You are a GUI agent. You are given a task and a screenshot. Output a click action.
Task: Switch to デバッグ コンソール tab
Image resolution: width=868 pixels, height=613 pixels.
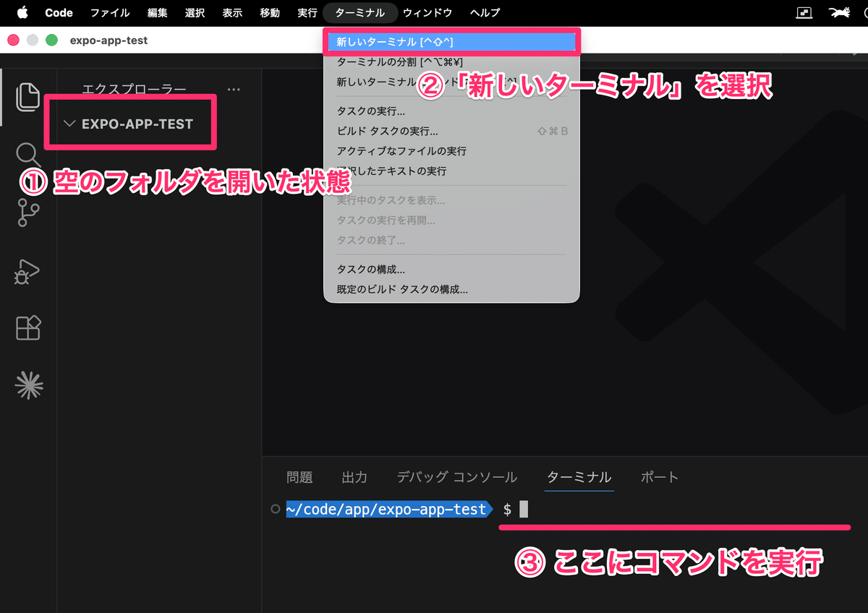(456, 477)
